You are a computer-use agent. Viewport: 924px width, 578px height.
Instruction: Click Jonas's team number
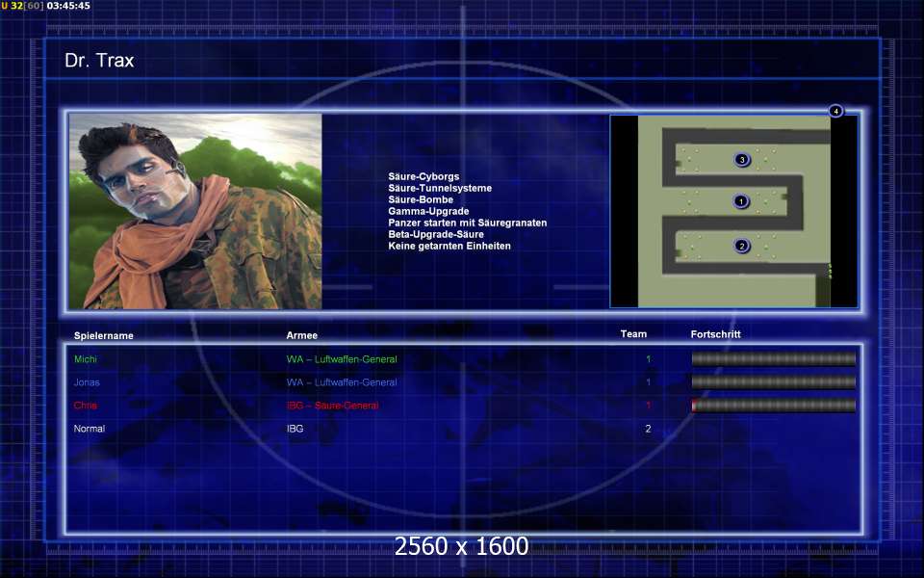[648, 382]
